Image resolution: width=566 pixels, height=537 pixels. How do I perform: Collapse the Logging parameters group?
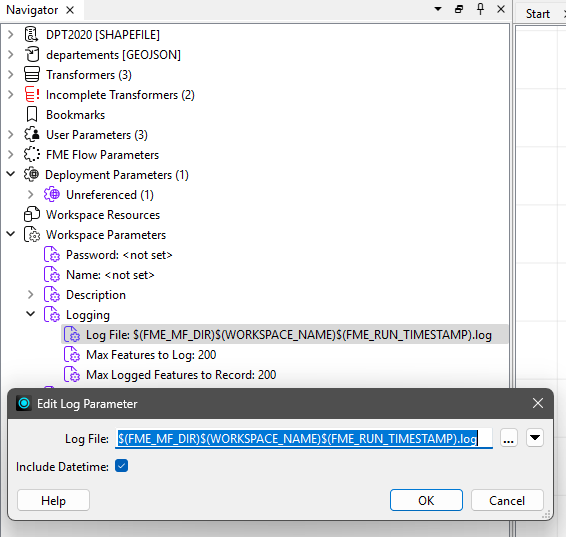[x=31, y=314]
